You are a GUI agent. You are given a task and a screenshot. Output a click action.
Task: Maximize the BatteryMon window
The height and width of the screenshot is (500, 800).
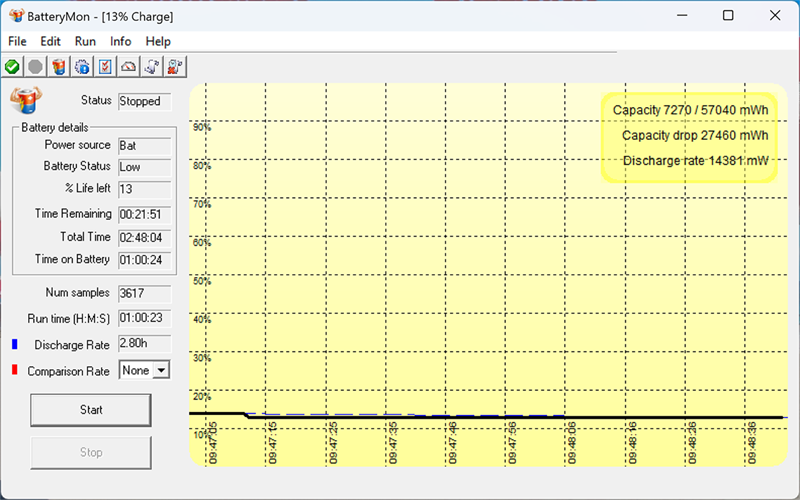point(728,16)
